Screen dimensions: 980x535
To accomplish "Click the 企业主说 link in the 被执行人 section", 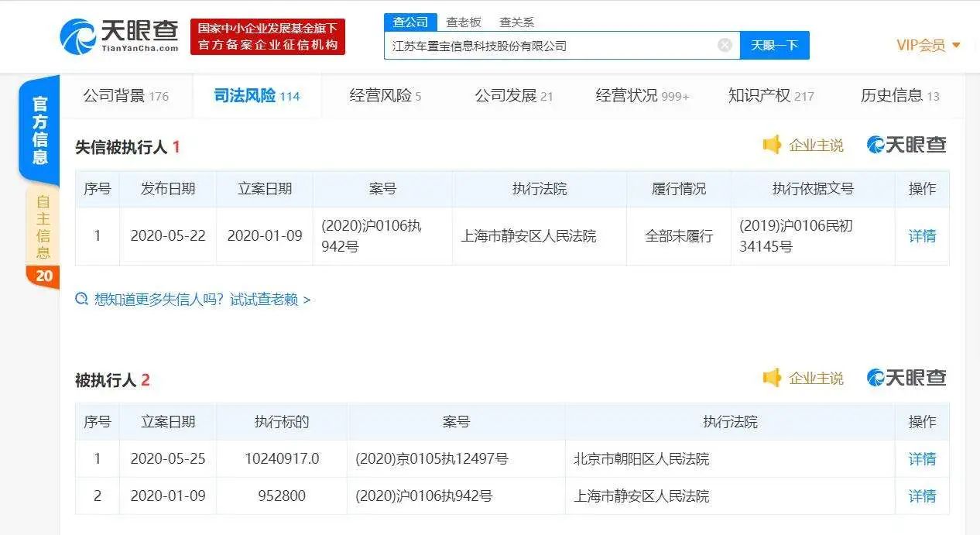I will [816, 378].
